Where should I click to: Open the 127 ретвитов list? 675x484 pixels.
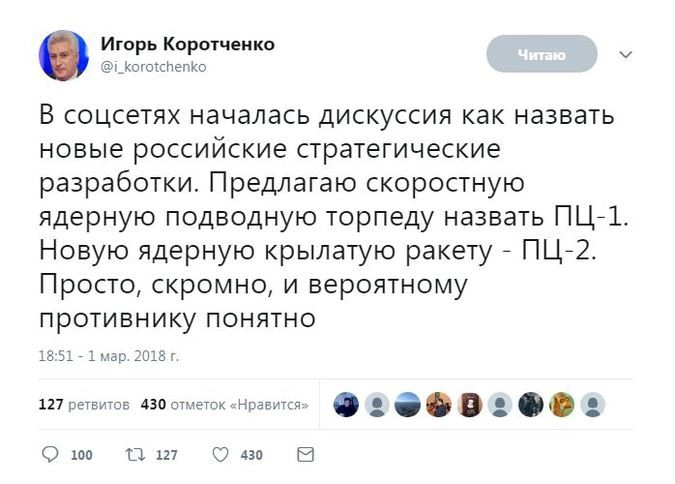83,405
